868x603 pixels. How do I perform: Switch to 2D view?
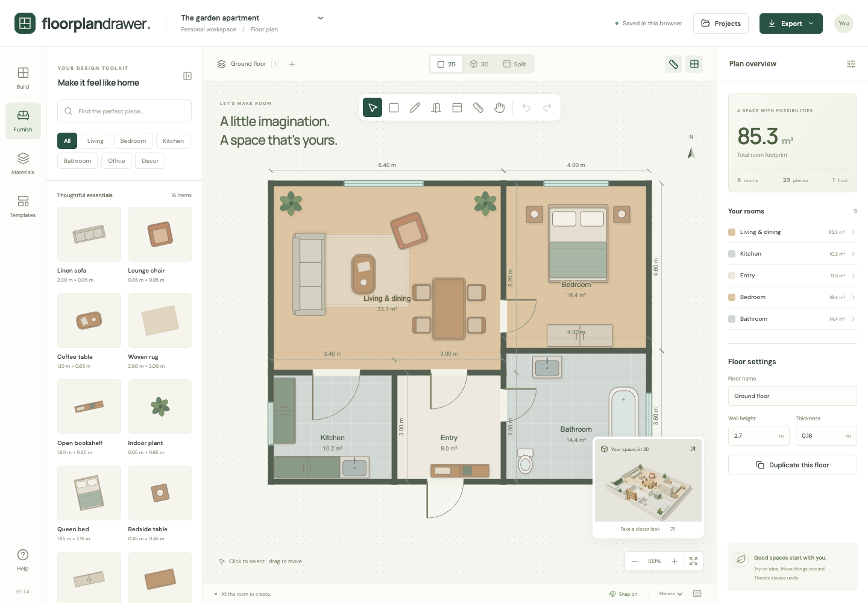[447, 64]
